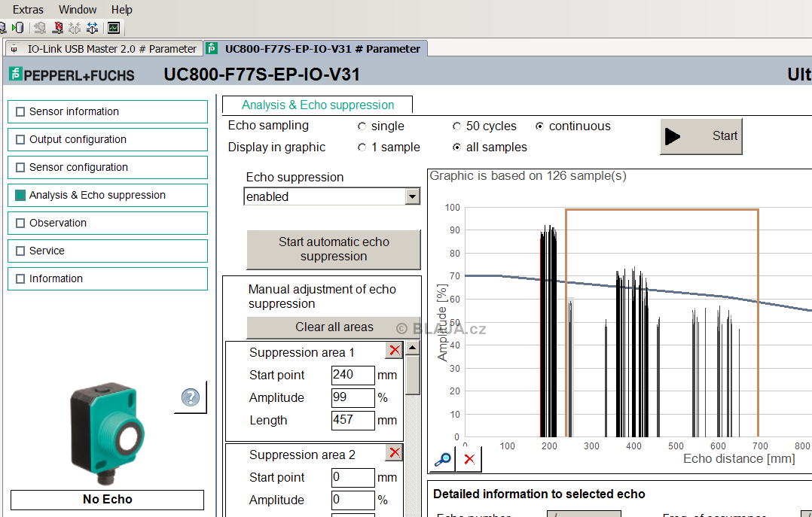
Task: Click the suppression list scrollbar thumb
Action: pyautogui.click(x=412, y=376)
